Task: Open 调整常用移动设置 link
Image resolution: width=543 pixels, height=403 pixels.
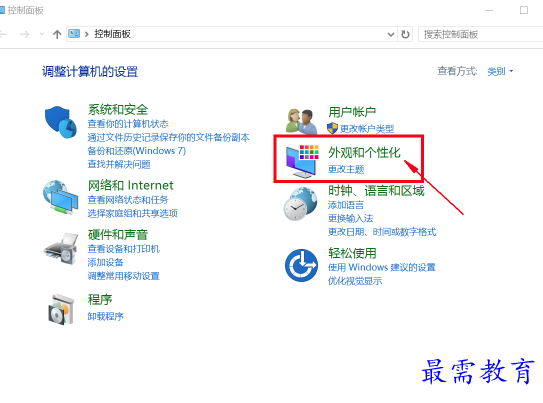Action: 123,276
